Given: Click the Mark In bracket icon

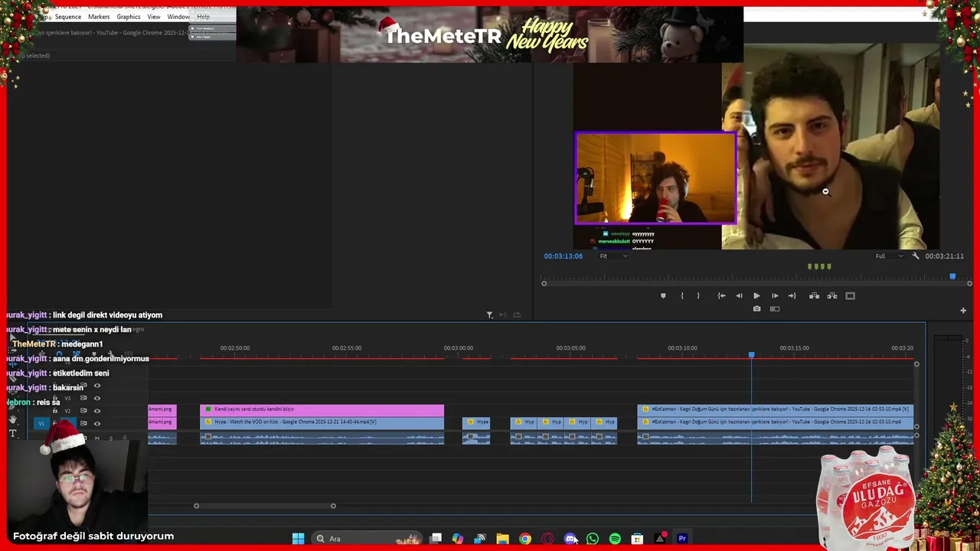Looking at the screenshot, I should 682,296.
